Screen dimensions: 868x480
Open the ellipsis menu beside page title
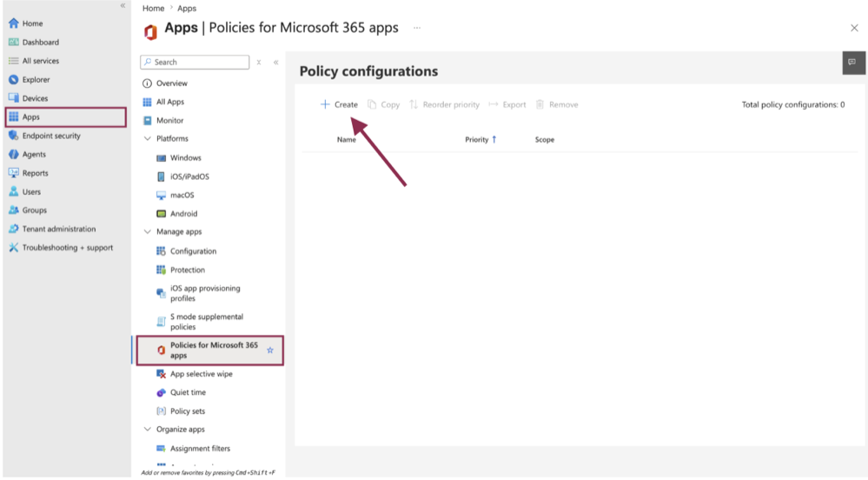point(417,28)
